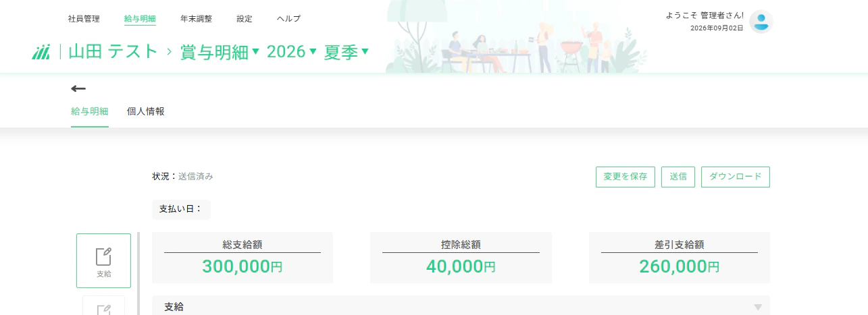868x315 pixels.
Task: Open the 年末調整 menu
Action: [196, 19]
